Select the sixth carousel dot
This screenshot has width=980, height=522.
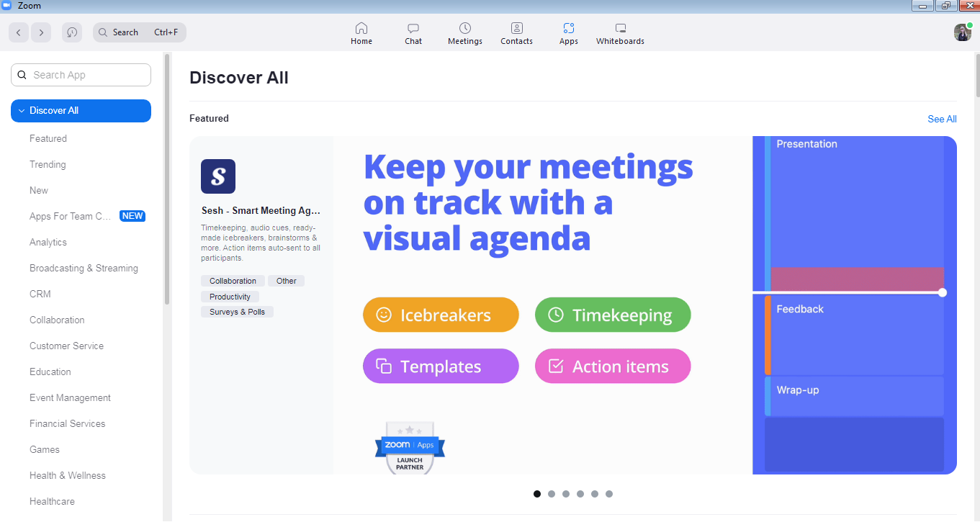(609, 494)
